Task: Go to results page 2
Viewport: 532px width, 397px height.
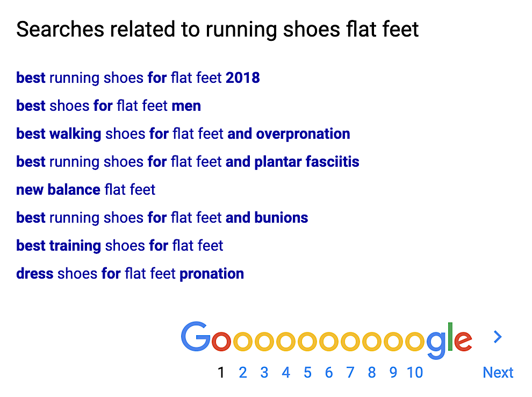Action: coord(242,373)
